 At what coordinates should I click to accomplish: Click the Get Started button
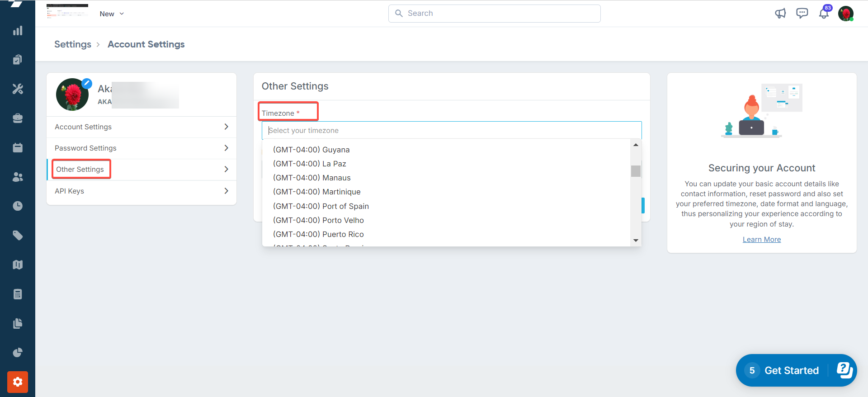pos(791,371)
